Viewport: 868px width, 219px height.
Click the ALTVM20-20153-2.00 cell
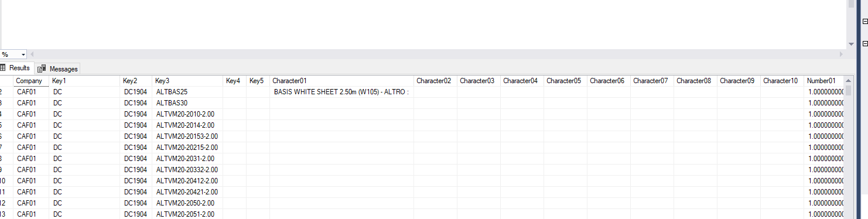[x=187, y=136]
